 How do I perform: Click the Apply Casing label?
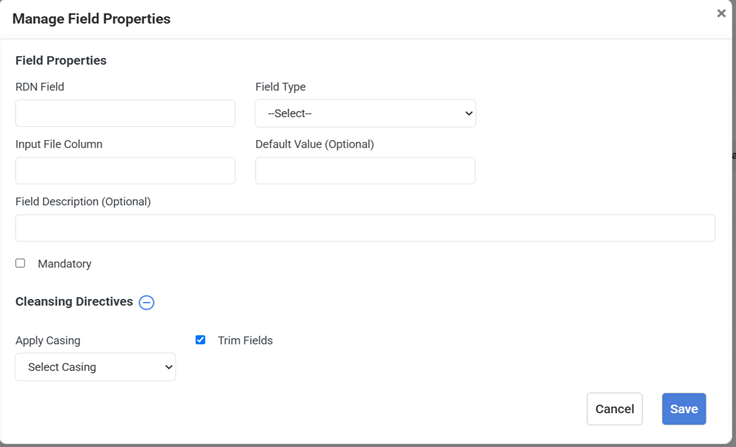(x=48, y=341)
